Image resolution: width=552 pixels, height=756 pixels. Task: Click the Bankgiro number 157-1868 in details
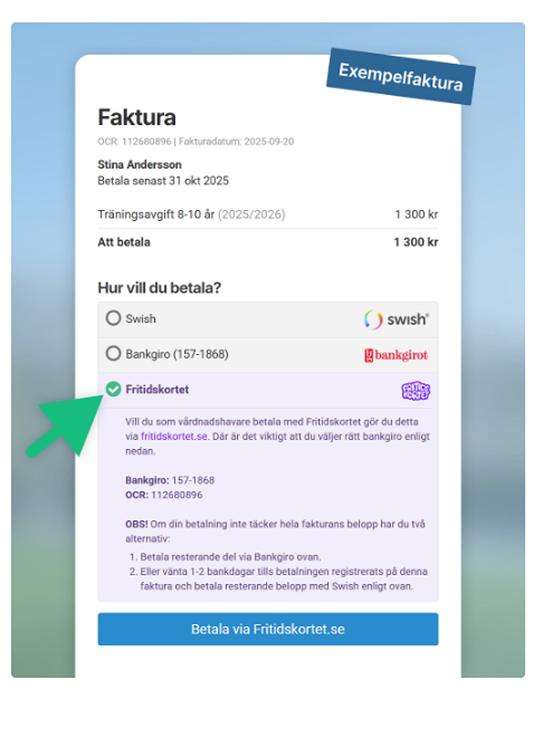[193, 480]
